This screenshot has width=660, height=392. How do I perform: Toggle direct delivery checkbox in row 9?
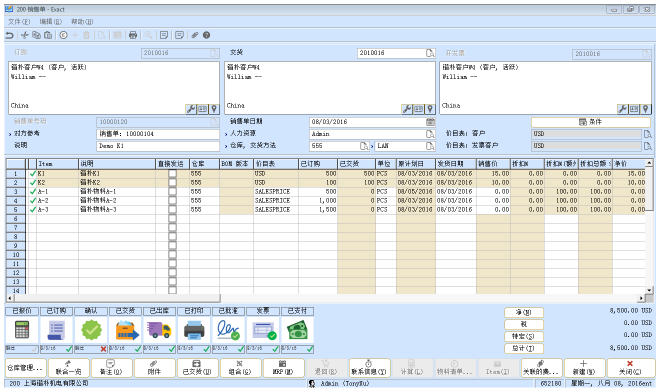(x=172, y=245)
